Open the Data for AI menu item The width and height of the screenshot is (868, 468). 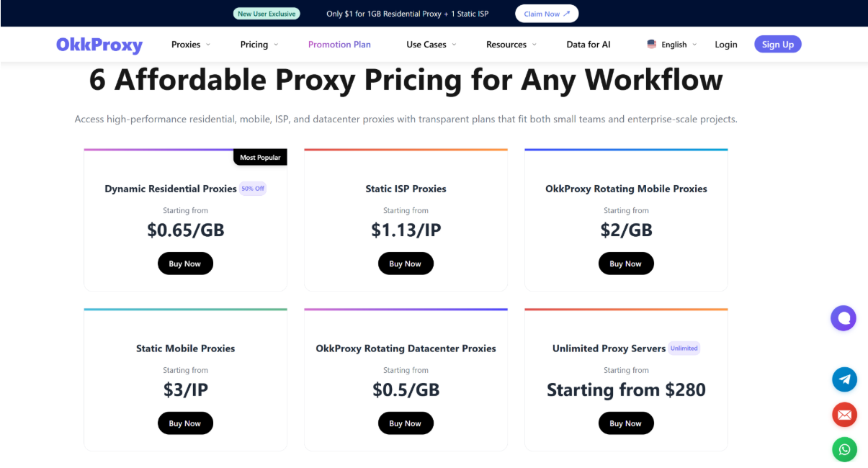(x=589, y=45)
